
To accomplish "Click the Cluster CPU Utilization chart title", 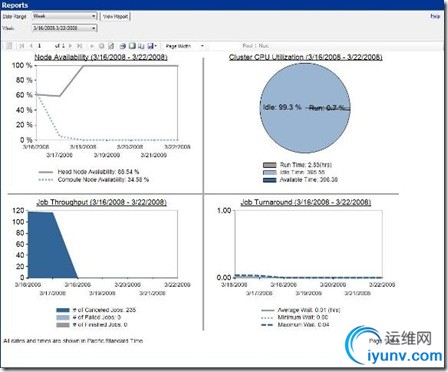I will pyautogui.click(x=305, y=57).
